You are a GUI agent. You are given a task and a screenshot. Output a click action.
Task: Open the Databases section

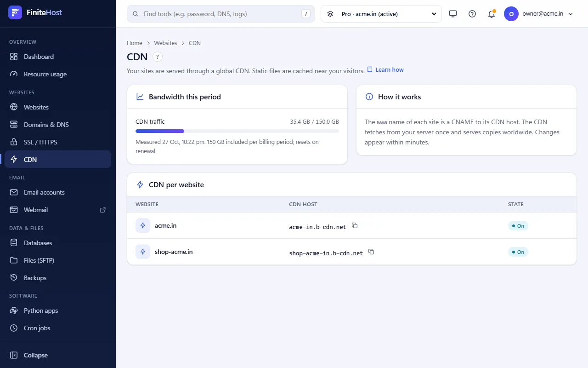click(58, 243)
